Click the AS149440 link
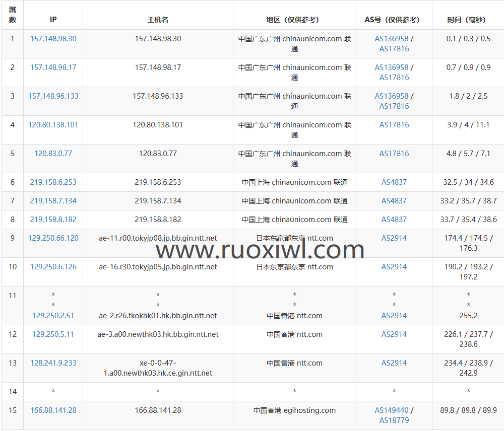 [x=391, y=410]
